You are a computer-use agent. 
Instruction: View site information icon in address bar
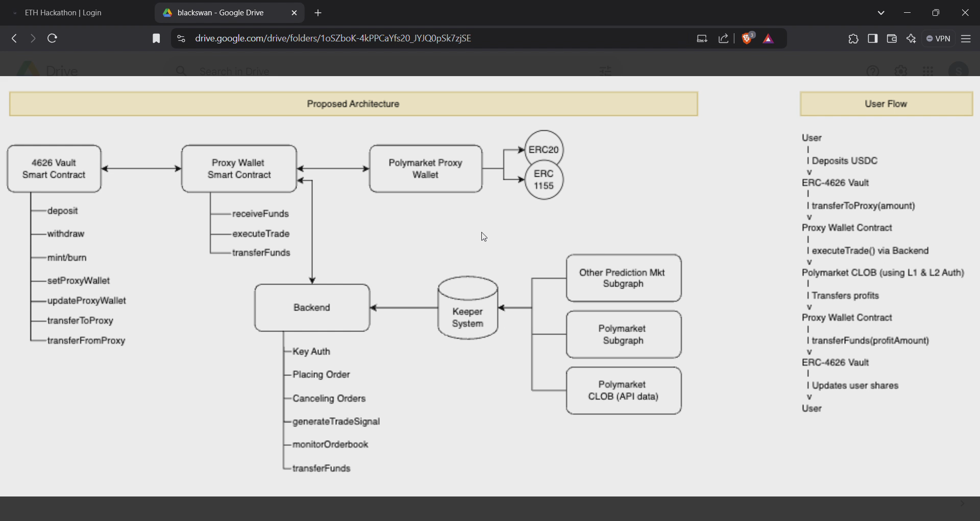181,38
